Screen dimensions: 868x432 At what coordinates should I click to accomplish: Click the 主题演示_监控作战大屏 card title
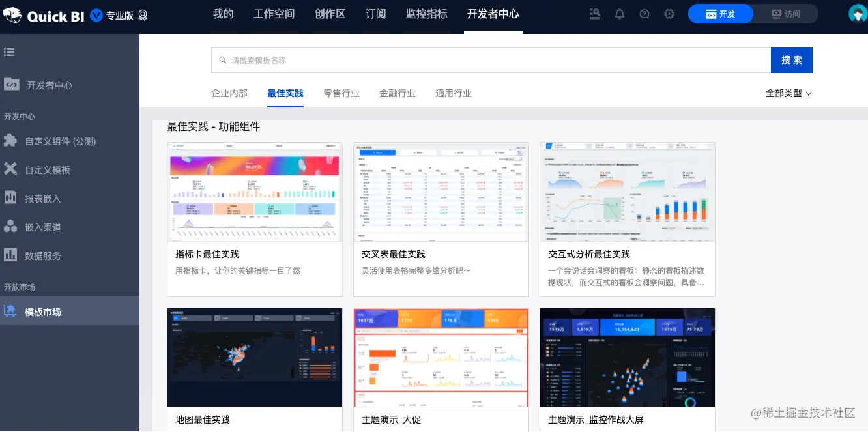tap(596, 420)
